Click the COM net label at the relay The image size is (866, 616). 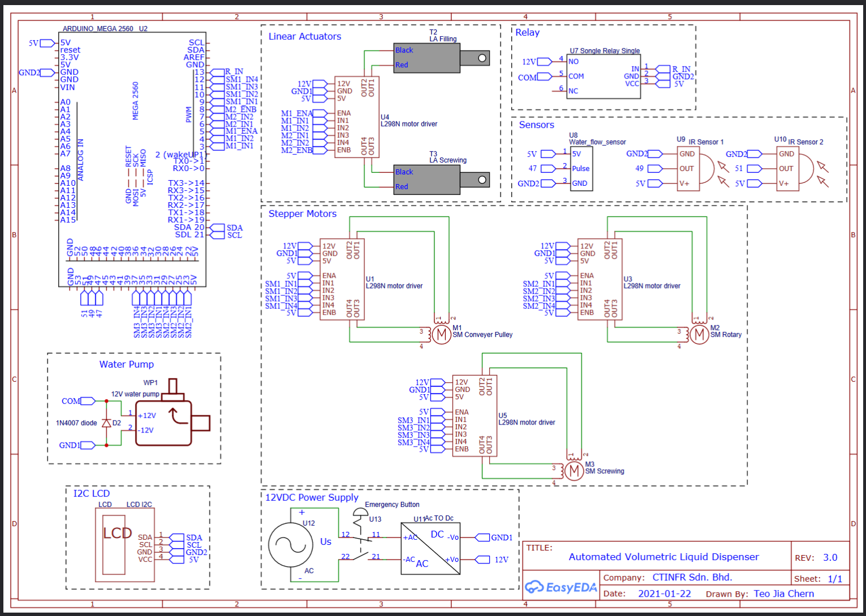(x=527, y=77)
